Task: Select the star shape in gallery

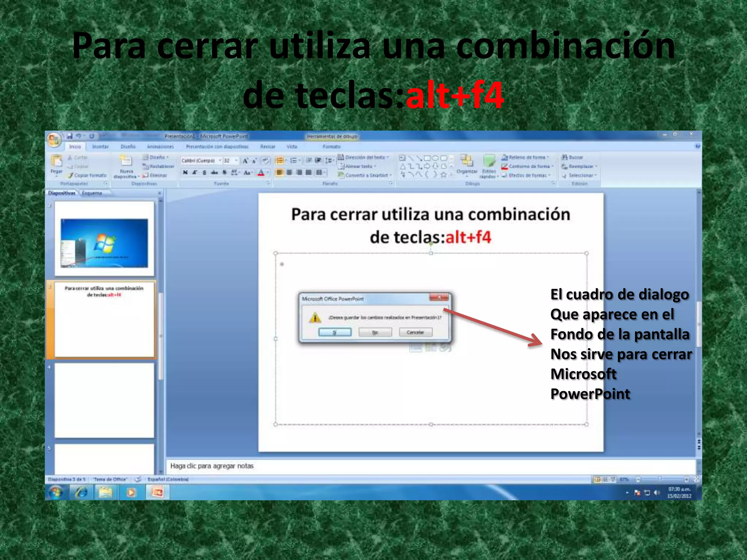Action: pos(444,175)
